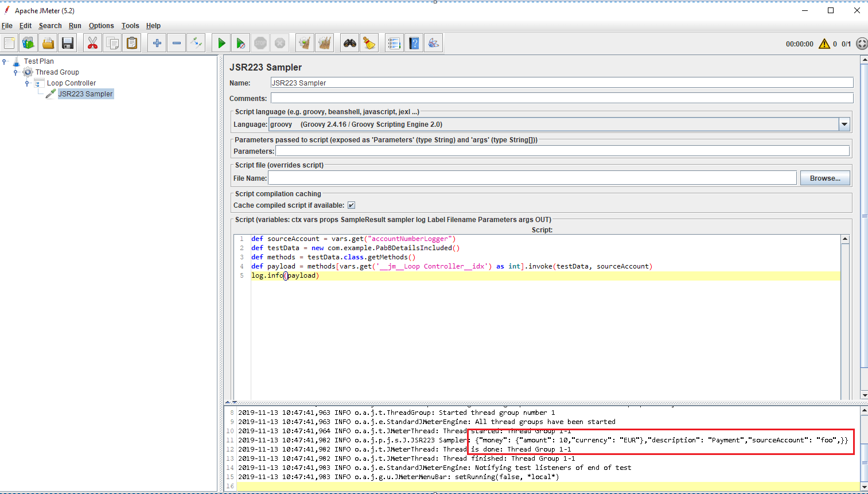Screen dimensions: 868x494
Task: Click the Browse... button
Action: tap(825, 178)
